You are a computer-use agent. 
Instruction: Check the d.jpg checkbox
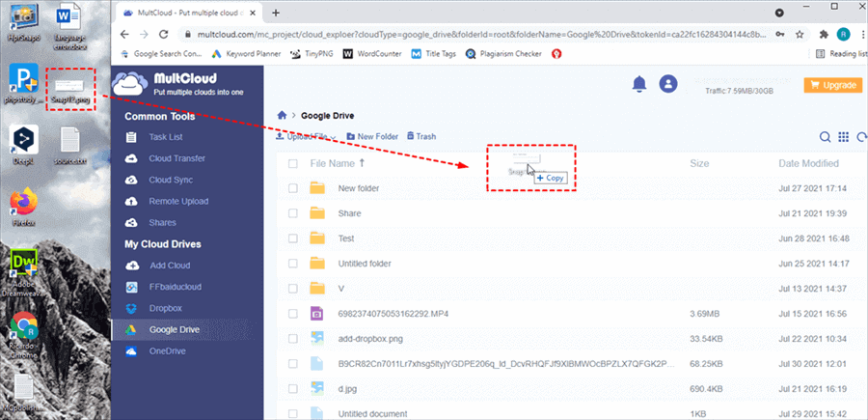point(293,389)
